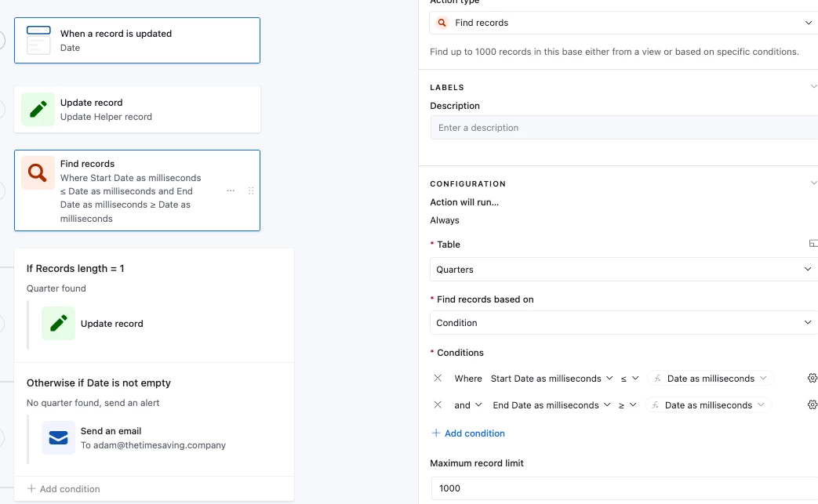This screenshot has height=504, width=818.
Task: Click the Maximum record limit field
Action: (623, 488)
